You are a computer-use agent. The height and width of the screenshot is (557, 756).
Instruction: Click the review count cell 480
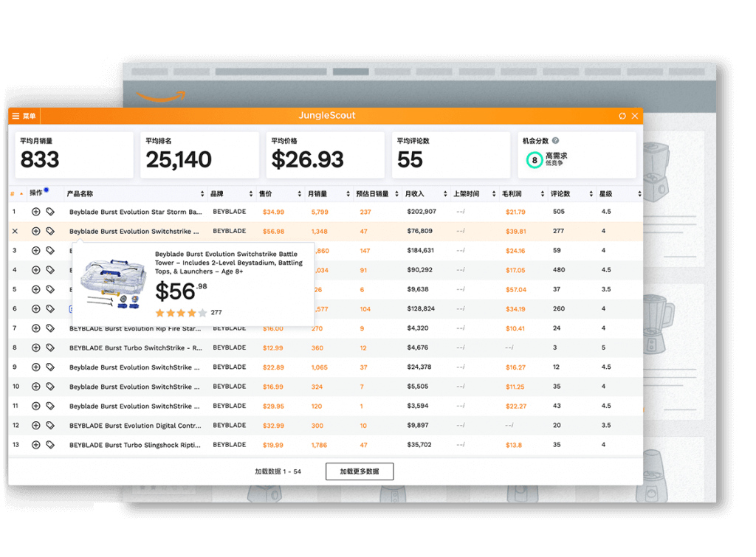pos(559,270)
